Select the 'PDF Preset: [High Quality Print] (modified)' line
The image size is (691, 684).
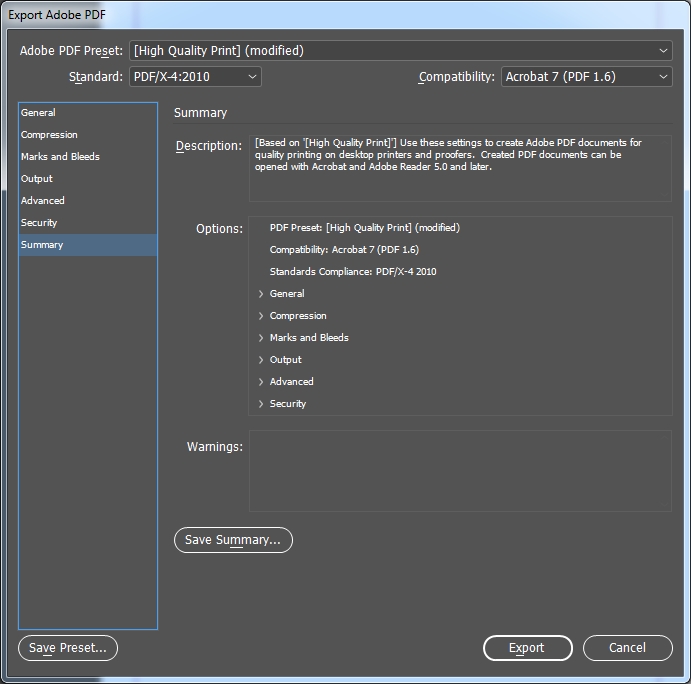coord(365,228)
